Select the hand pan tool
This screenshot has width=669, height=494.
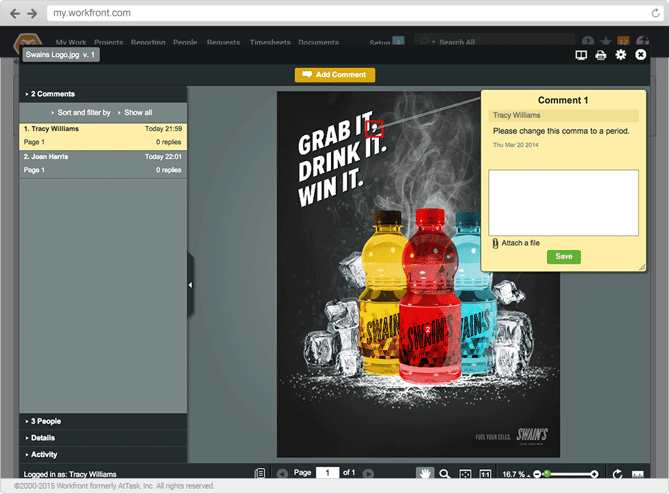point(425,473)
